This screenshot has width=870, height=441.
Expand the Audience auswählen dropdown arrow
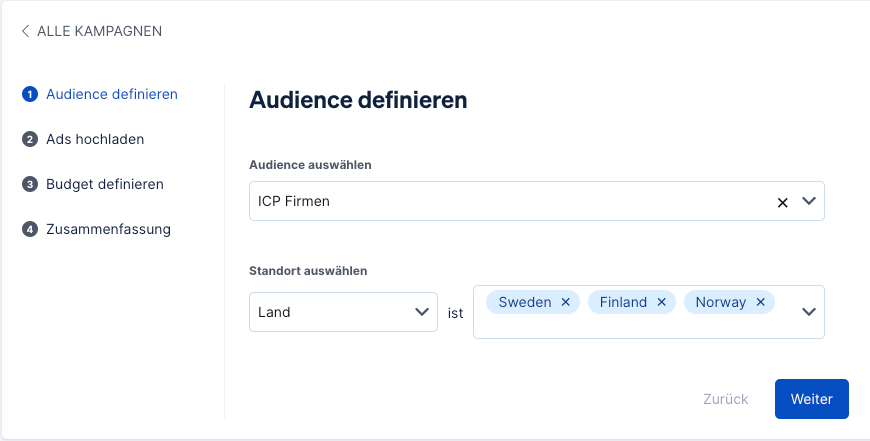pos(809,201)
